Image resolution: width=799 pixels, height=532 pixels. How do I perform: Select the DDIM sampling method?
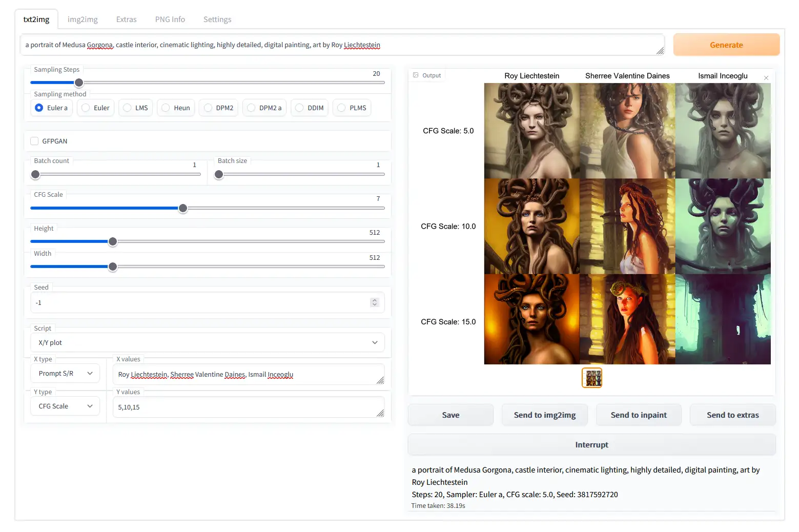(x=300, y=108)
